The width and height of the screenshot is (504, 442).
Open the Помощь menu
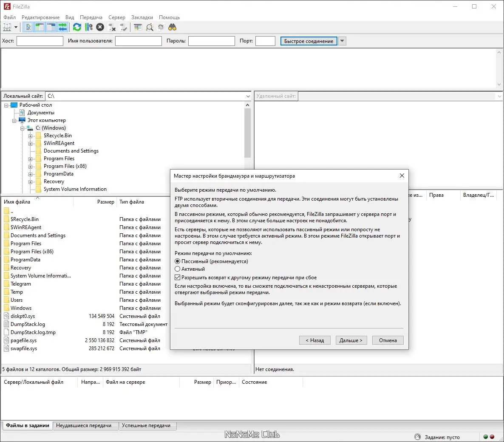[x=170, y=17]
